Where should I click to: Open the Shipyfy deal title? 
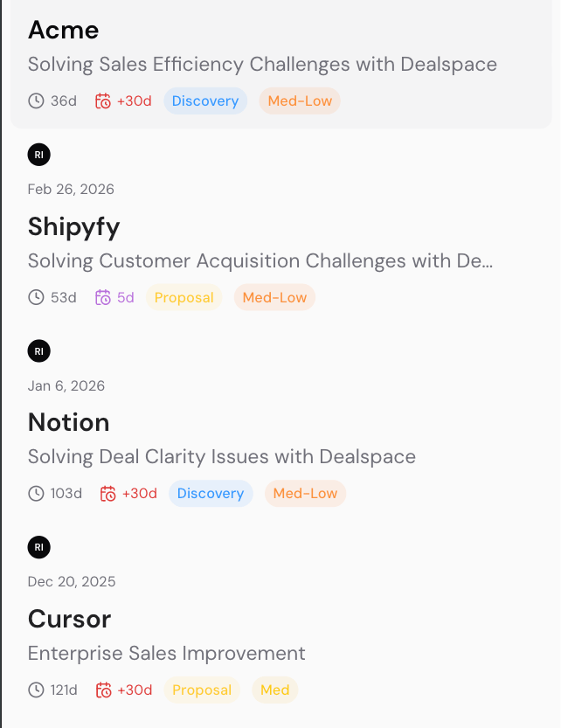73,226
